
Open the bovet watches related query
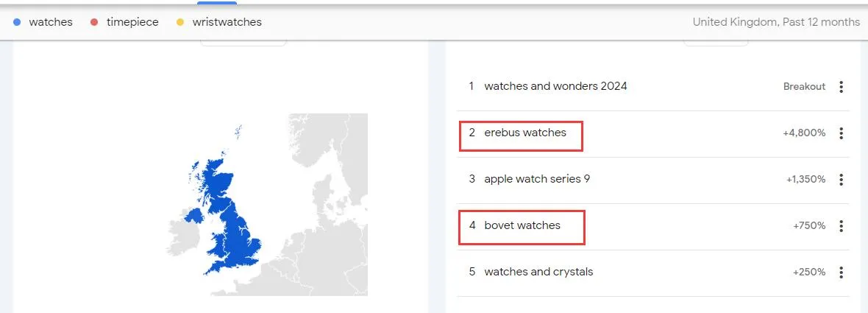pyautogui.click(x=522, y=225)
